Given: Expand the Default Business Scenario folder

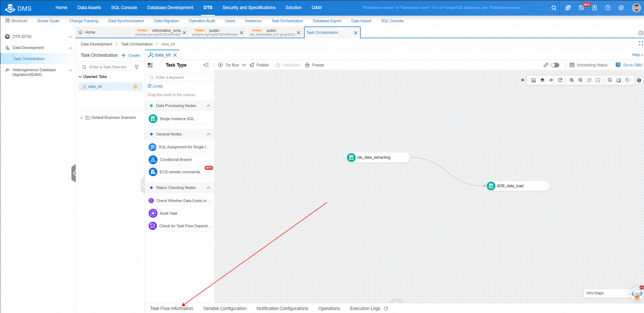Looking at the screenshot, I should 81,118.
